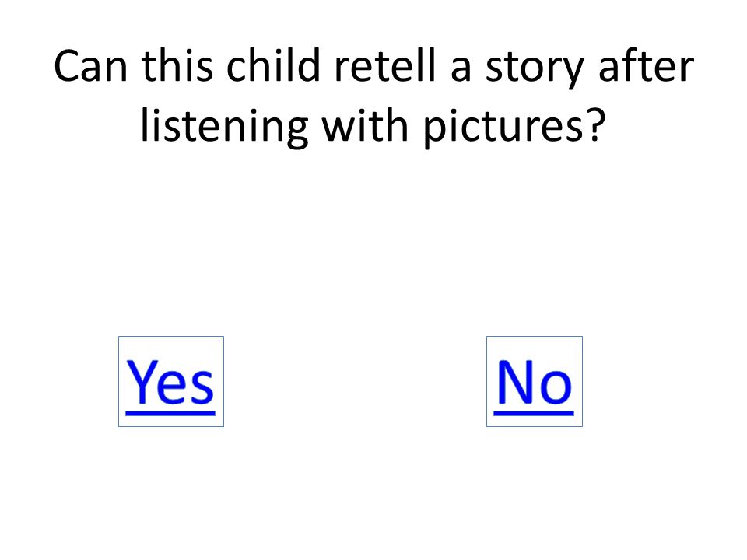Screen dimensions: 747x560
Task: Tap the bordered Yes text box
Action: [x=170, y=382]
